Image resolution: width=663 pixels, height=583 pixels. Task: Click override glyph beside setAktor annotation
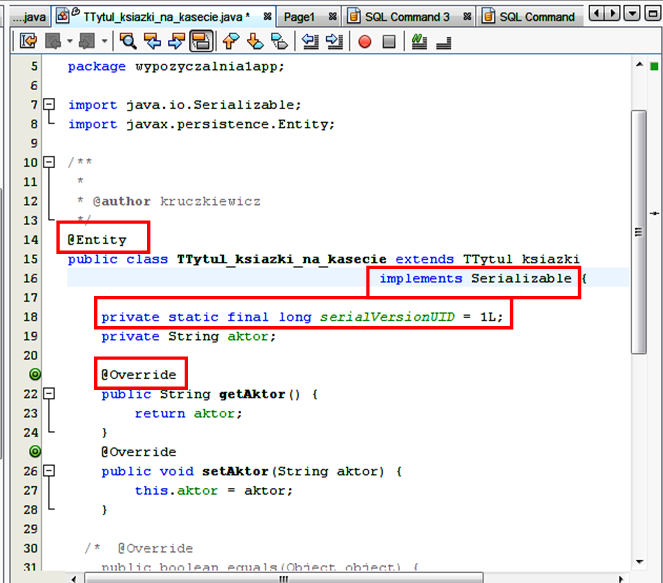(x=35, y=452)
